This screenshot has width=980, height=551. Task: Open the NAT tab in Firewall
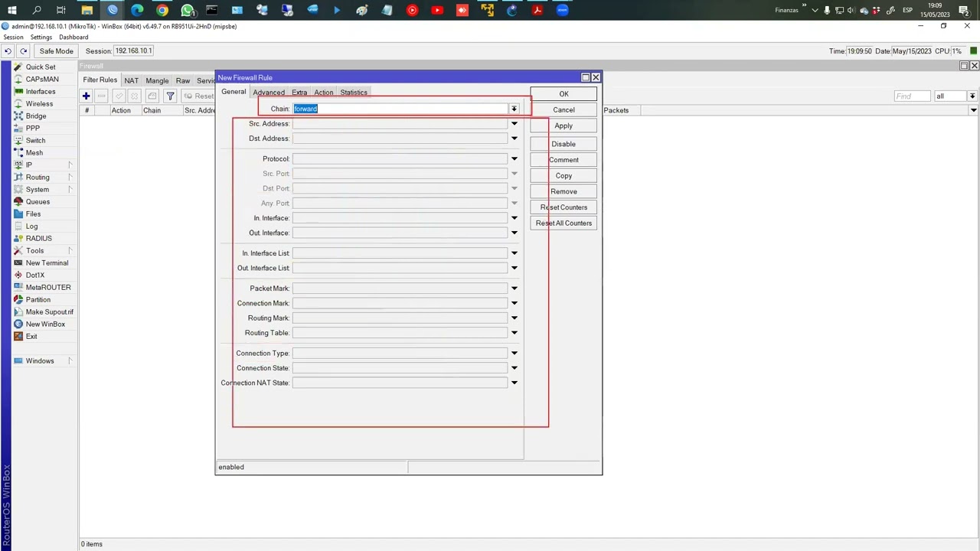tap(132, 80)
